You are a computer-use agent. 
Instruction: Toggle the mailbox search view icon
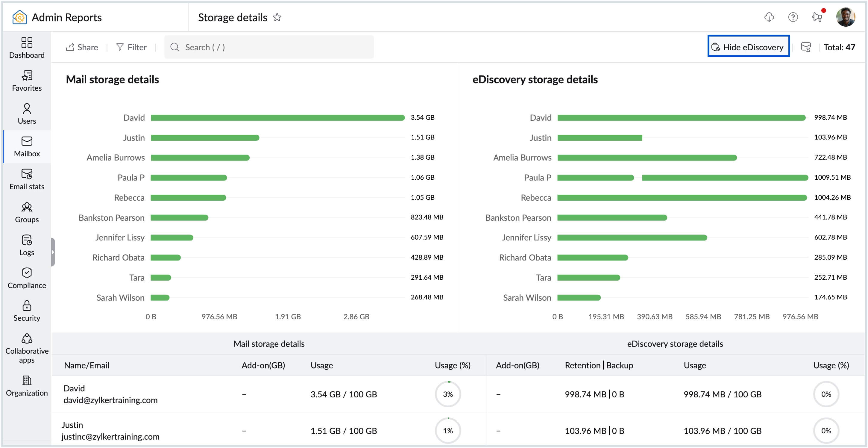tap(806, 47)
